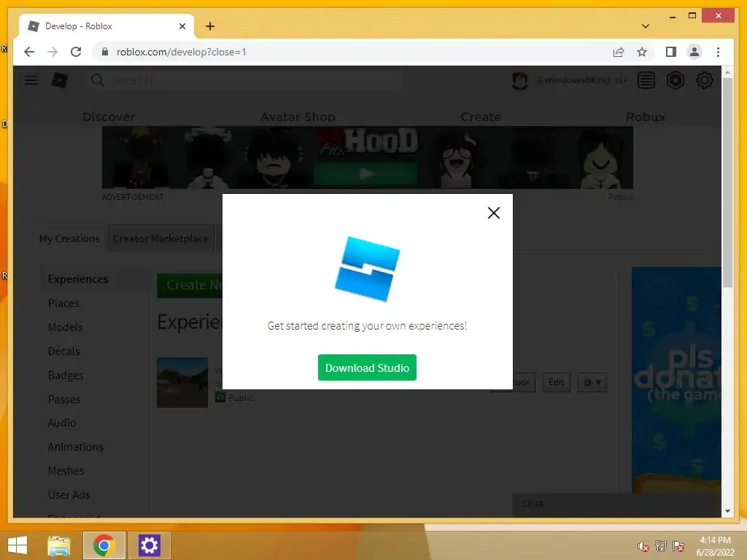Click the Chrome taskbar icon
The image size is (747, 560).
pyautogui.click(x=104, y=545)
